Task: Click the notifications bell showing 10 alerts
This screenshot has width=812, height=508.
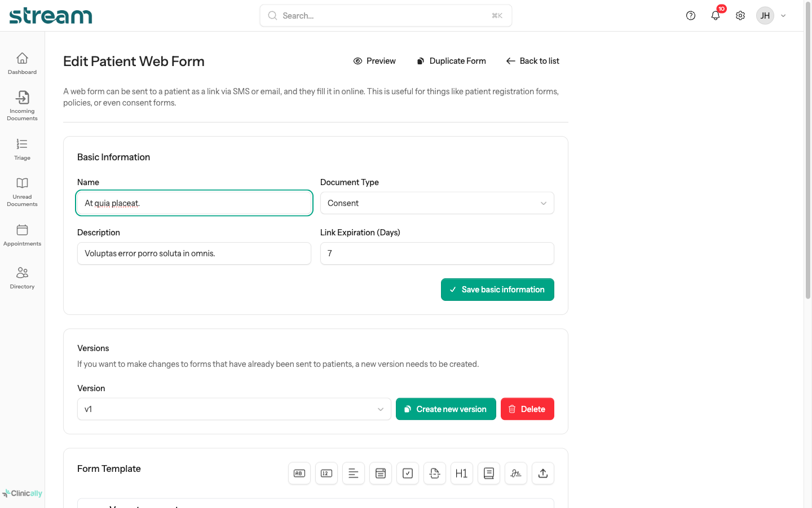Action: (x=715, y=15)
